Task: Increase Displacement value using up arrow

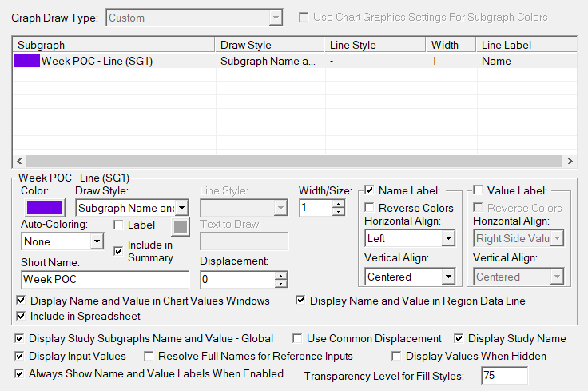Action: pyautogui.click(x=280, y=275)
